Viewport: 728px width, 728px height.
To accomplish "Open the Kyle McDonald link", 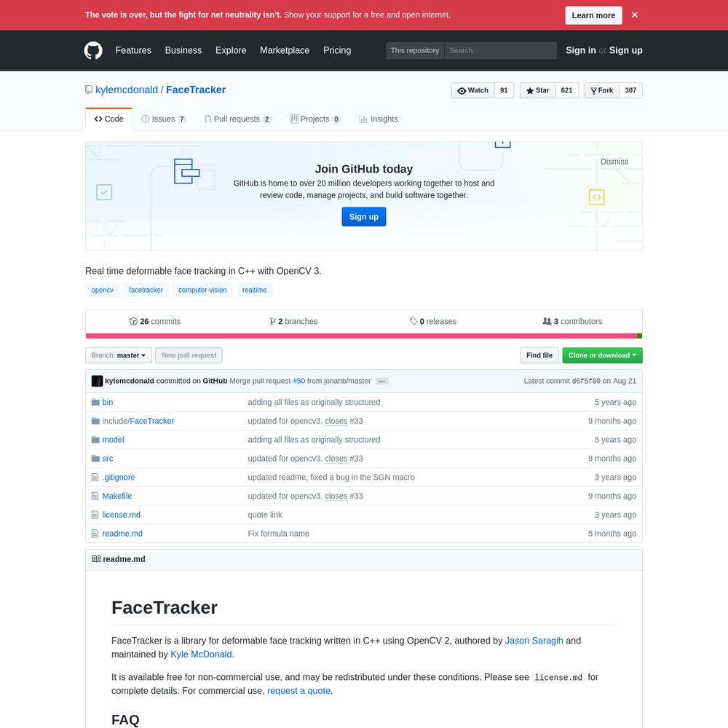I will (x=201, y=654).
